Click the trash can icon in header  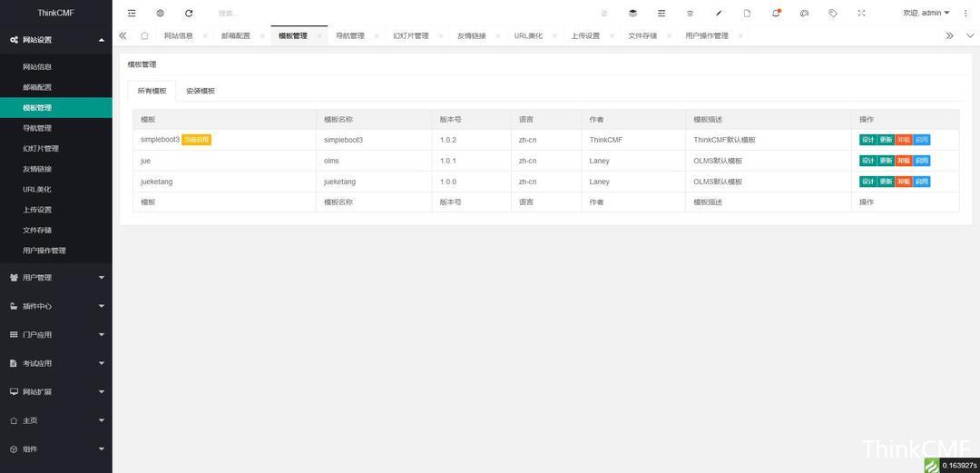690,13
